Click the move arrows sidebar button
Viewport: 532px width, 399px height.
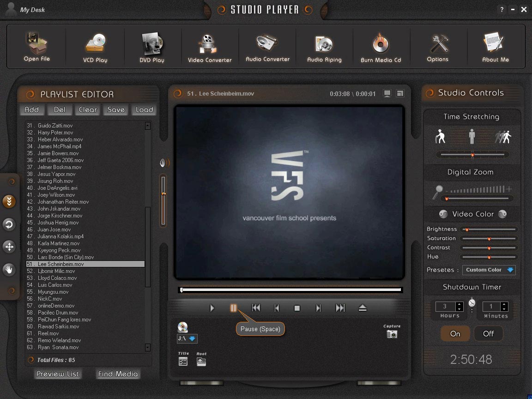[9, 247]
